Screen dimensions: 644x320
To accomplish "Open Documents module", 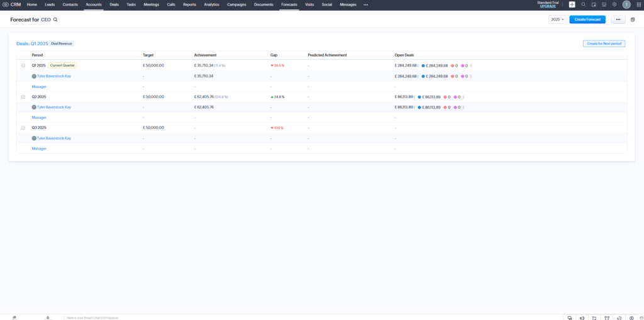I will (264, 4).
